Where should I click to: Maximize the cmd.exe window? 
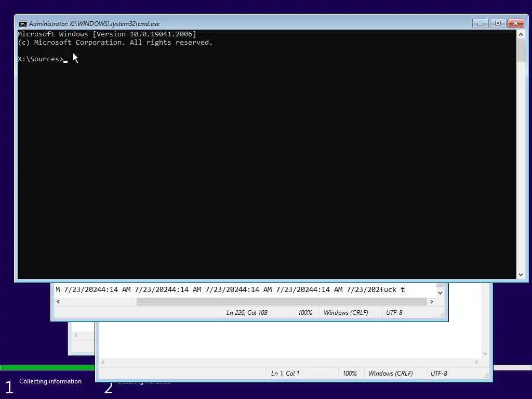click(498, 23)
